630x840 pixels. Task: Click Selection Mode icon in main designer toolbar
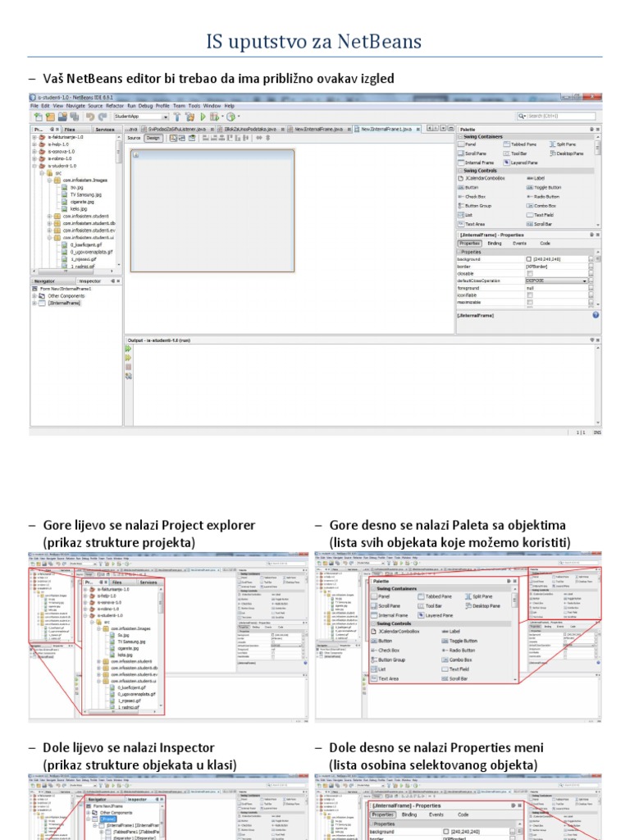(174, 138)
